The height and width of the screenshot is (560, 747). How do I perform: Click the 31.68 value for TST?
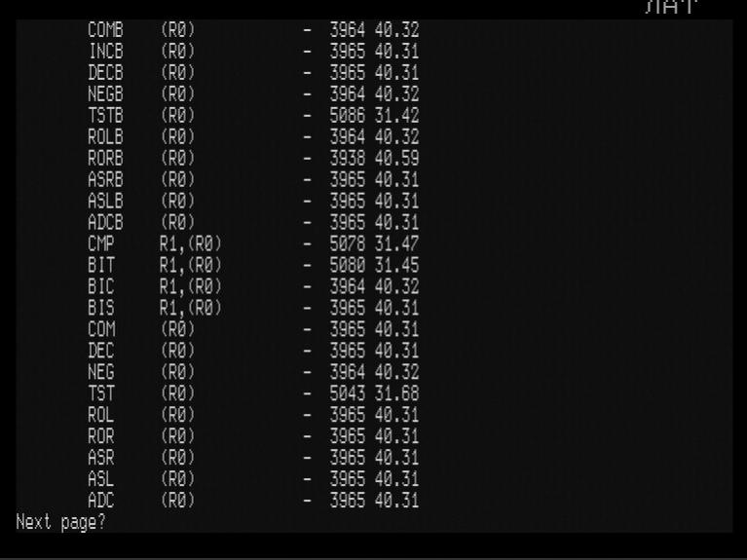396,393
